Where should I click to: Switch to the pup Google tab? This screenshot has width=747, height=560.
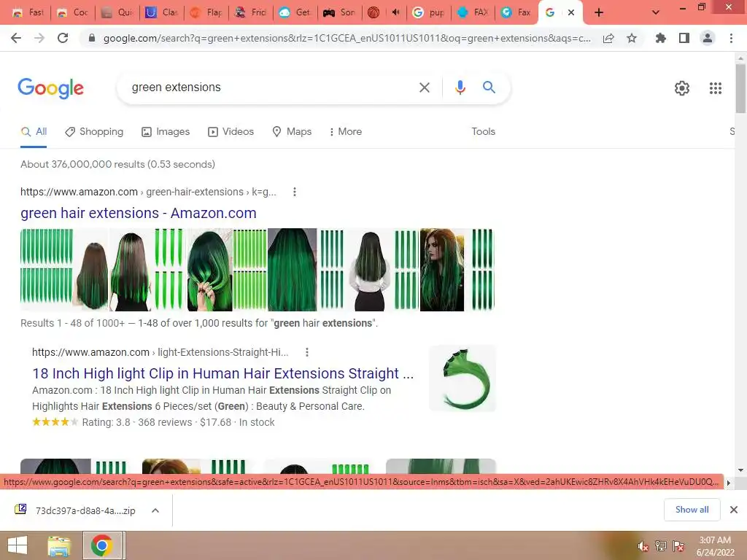(429, 12)
